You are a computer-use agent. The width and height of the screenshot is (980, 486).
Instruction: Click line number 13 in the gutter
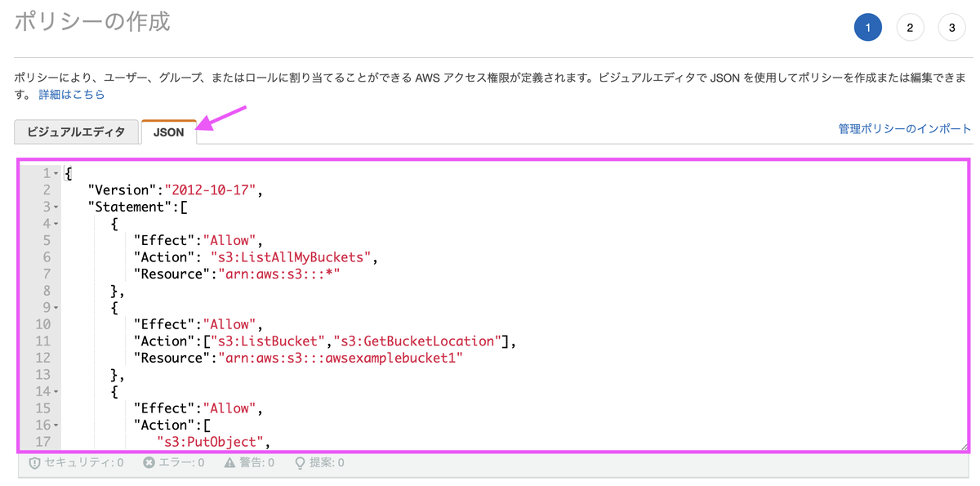point(42,374)
